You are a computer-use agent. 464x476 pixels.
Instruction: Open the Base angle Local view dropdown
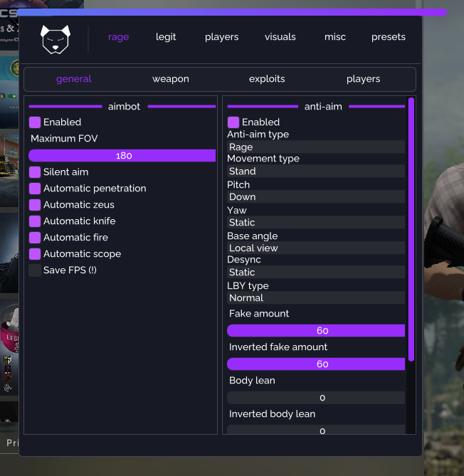(x=316, y=248)
